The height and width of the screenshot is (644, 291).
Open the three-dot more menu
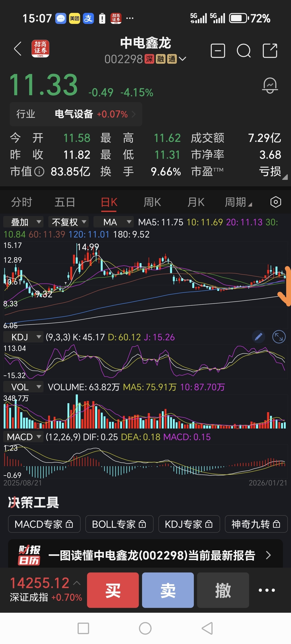267,590
